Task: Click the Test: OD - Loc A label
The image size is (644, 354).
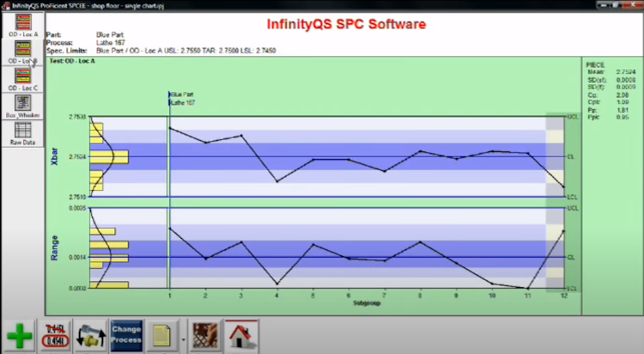Action: pos(72,61)
